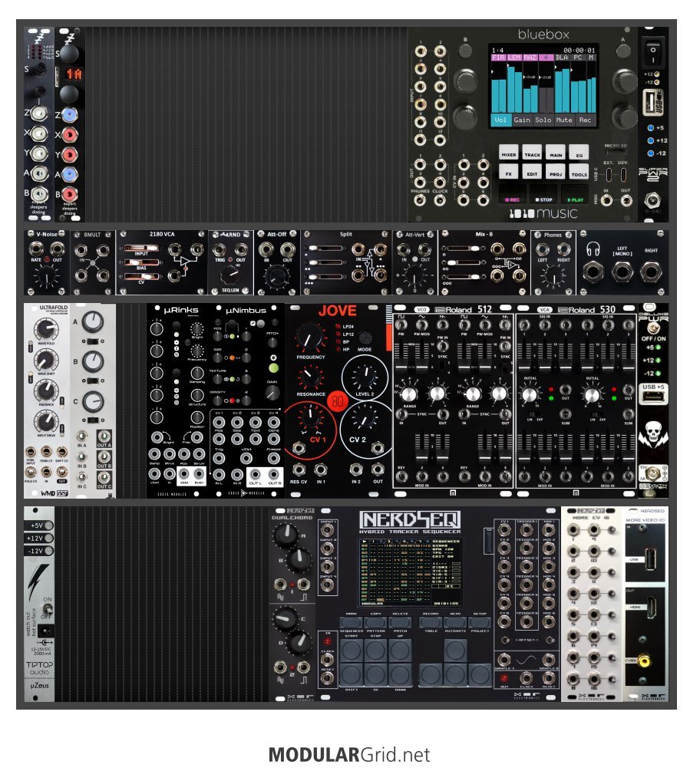Viewport: 700px width, 771px height.
Task: Click the yellow CVBS RCA jack
Action: coord(643,661)
